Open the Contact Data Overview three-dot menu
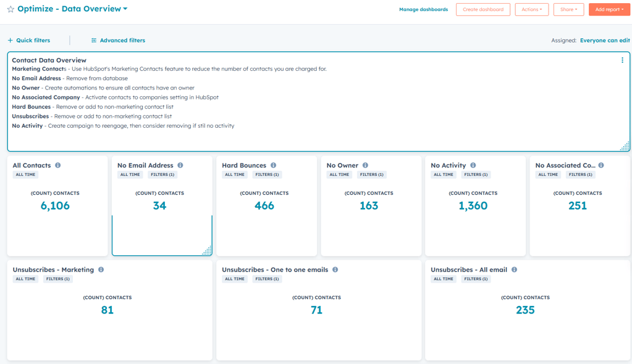The width and height of the screenshot is (632, 364). click(622, 60)
